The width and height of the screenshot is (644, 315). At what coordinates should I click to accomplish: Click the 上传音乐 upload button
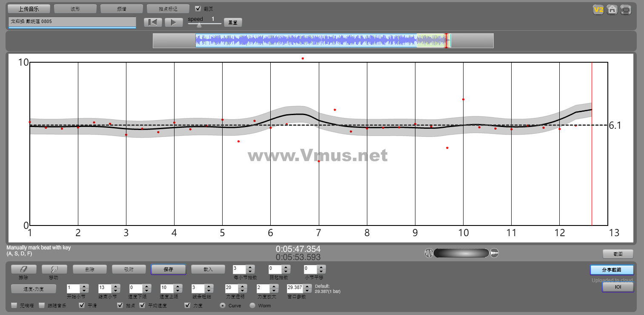[x=29, y=9]
